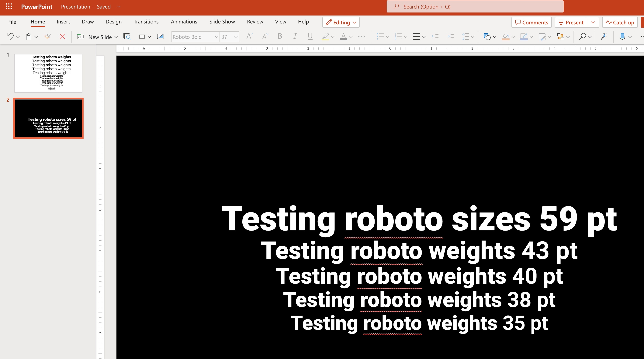Click the Present button
Viewport: 644px width, 359px height.
[571, 22]
